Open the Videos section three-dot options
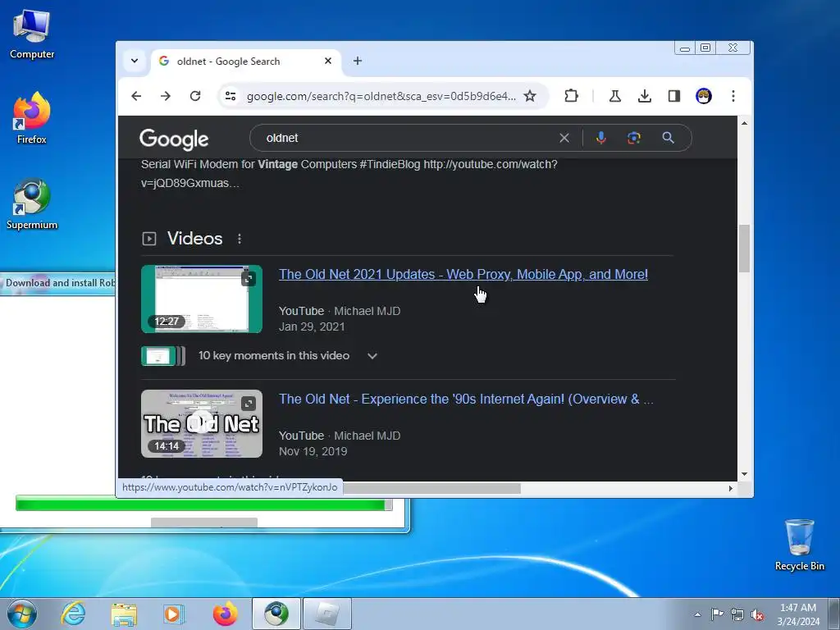840x630 pixels. 240,239
